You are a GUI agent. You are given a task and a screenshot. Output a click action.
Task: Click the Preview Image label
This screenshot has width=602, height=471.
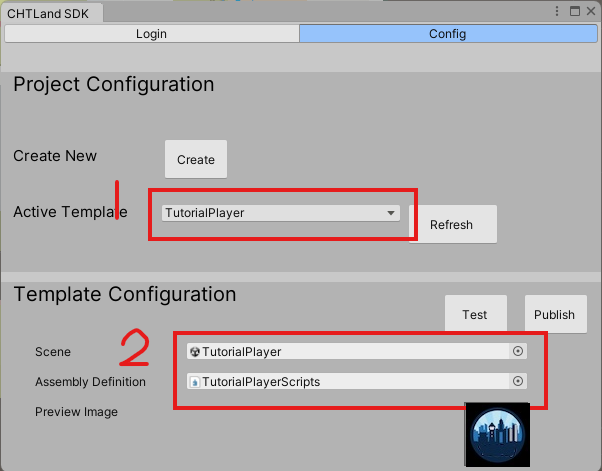tap(77, 412)
